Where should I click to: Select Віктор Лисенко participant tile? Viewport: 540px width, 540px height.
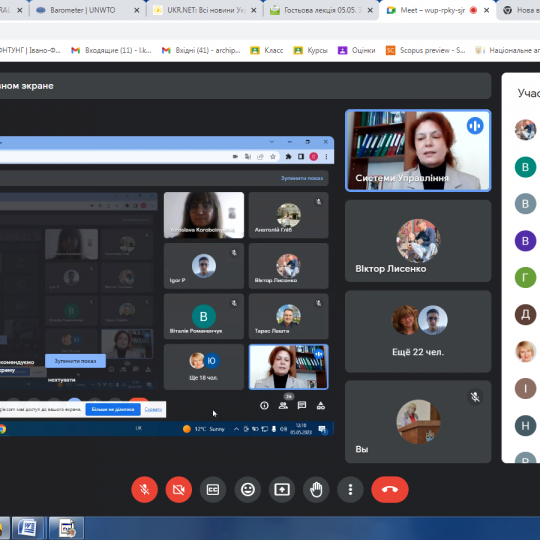(x=418, y=241)
